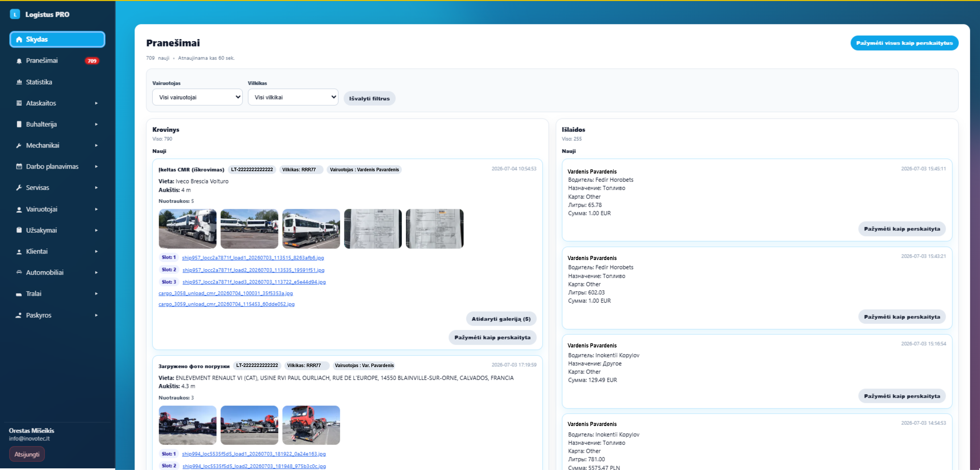Mark the 15:43:21 expense as read
Viewport: 980px width, 470px height.
902,317
